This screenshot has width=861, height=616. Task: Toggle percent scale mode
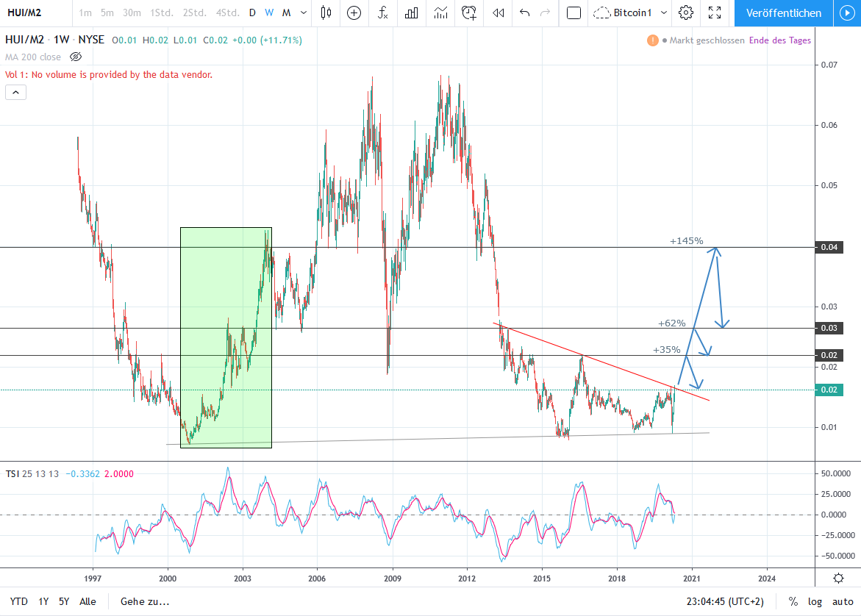click(x=793, y=601)
